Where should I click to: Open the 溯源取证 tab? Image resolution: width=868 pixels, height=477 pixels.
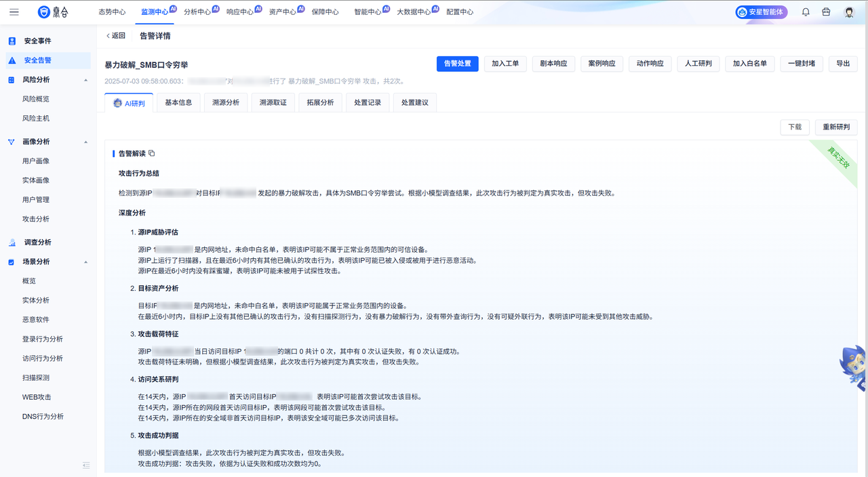[x=273, y=102]
